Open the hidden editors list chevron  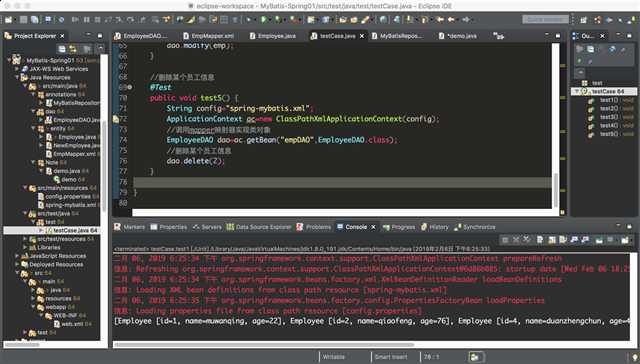[x=498, y=36]
